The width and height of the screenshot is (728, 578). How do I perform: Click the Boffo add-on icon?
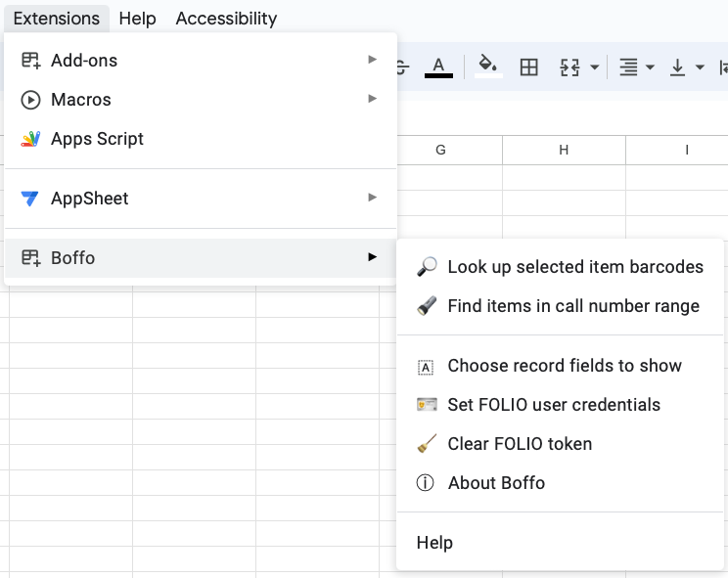[x=30, y=257]
